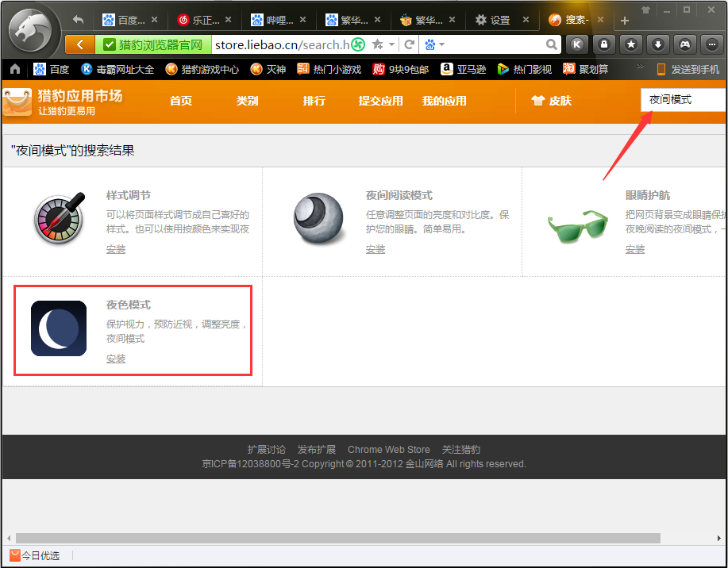Open the Chrome Web Store footer link
This screenshot has height=568, width=728.
pyautogui.click(x=388, y=449)
